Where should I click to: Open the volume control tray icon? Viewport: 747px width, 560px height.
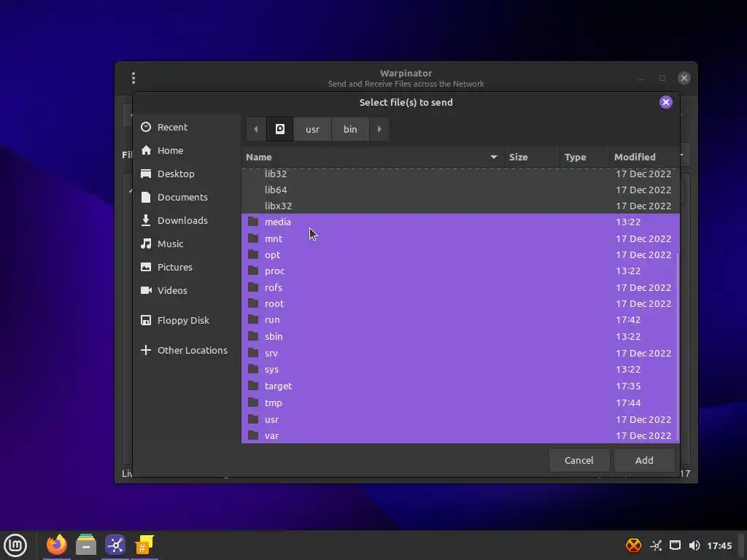click(694, 545)
